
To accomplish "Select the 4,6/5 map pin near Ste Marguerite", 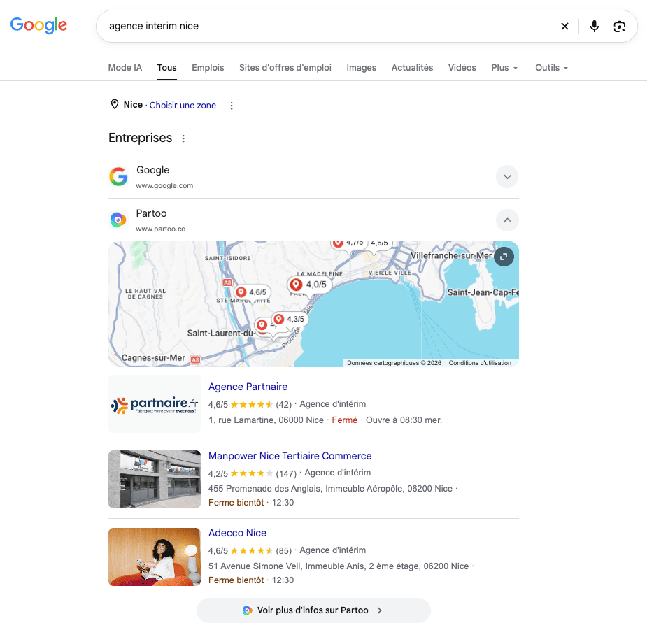I will tap(253, 292).
